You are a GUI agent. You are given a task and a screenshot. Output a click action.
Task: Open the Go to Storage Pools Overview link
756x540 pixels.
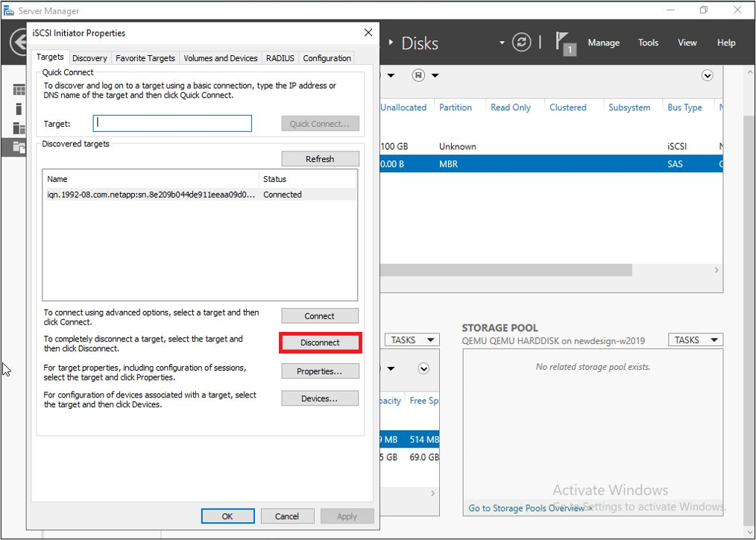526,508
